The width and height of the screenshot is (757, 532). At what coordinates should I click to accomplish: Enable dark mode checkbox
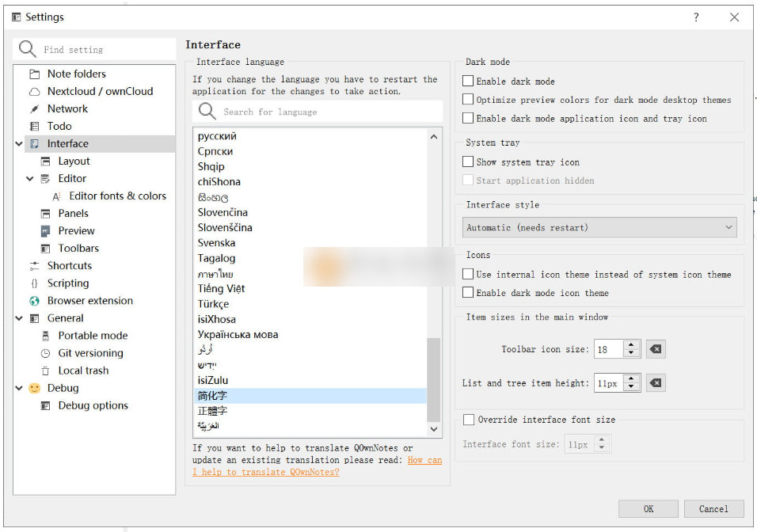click(x=468, y=81)
